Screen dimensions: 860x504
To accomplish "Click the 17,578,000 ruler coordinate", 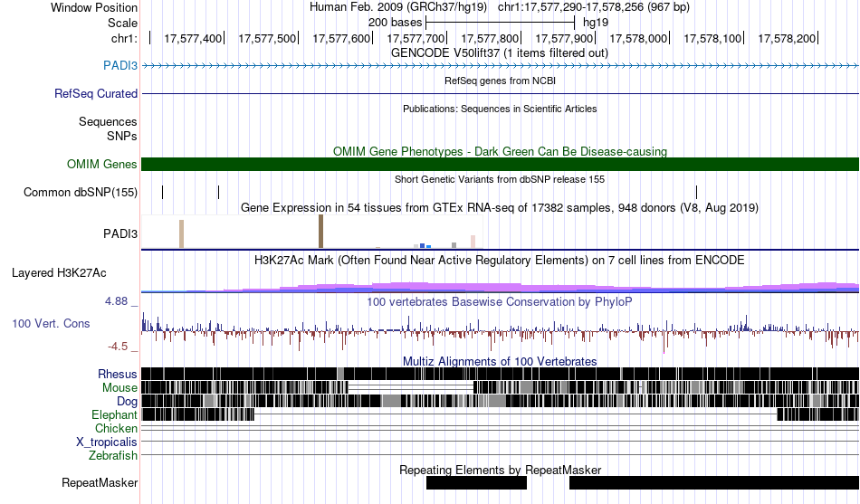I will coord(638,38).
